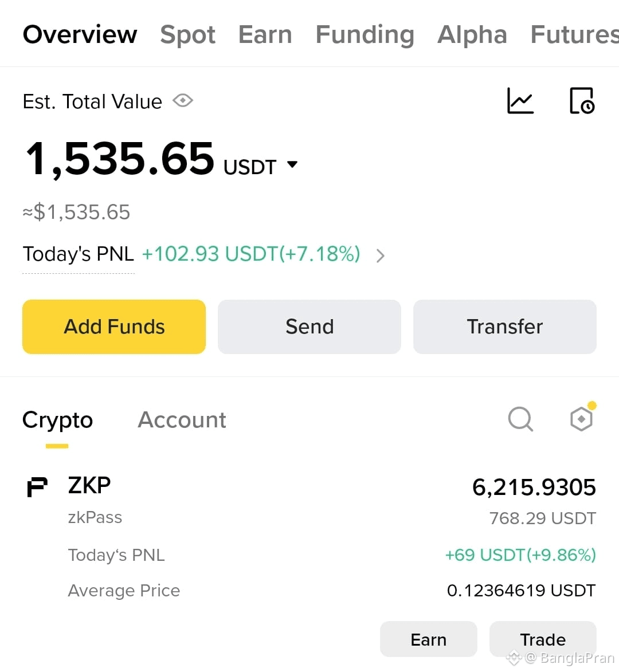Expand the USDT currency dropdown arrow
619x672 pixels.
pos(292,164)
